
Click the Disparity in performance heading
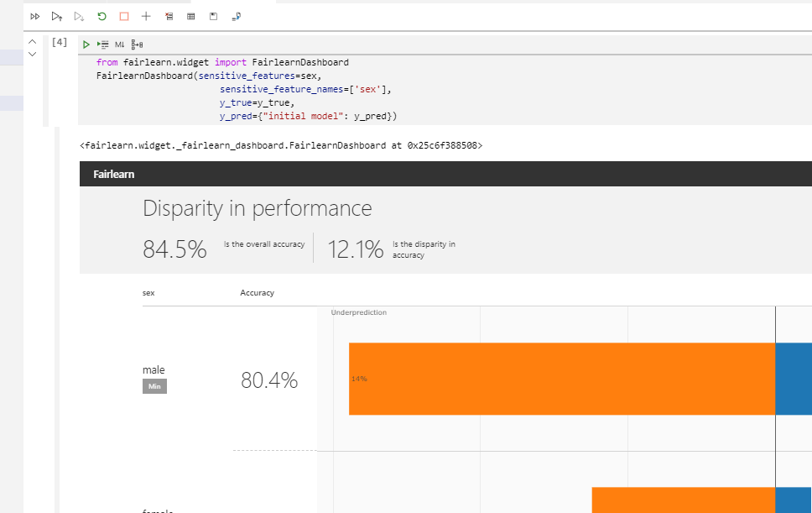258,208
